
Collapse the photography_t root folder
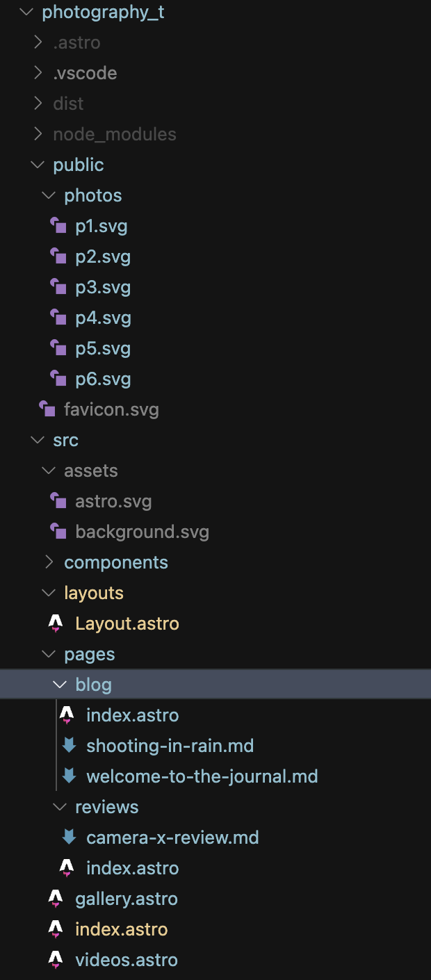[26, 12]
